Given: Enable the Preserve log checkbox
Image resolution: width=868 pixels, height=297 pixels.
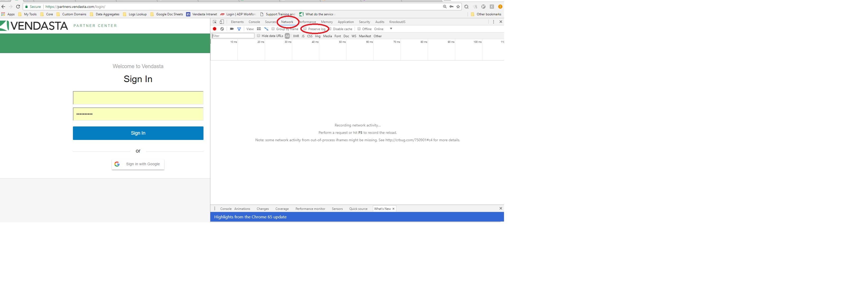Looking at the screenshot, I should tap(305, 29).
